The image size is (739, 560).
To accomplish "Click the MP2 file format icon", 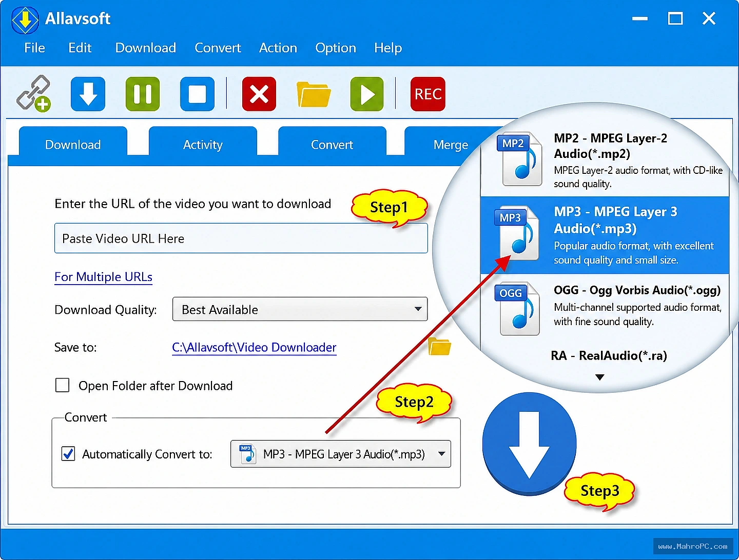I will (x=519, y=159).
